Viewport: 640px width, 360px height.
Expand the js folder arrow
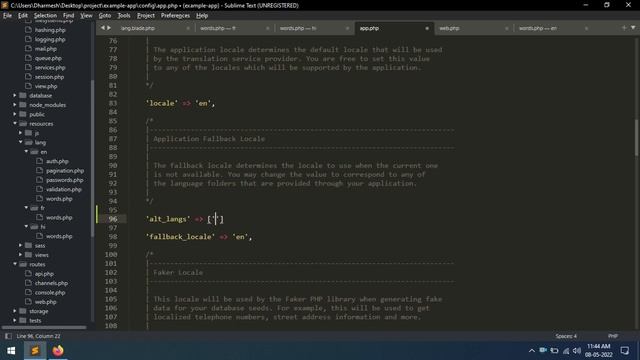coord(20,133)
